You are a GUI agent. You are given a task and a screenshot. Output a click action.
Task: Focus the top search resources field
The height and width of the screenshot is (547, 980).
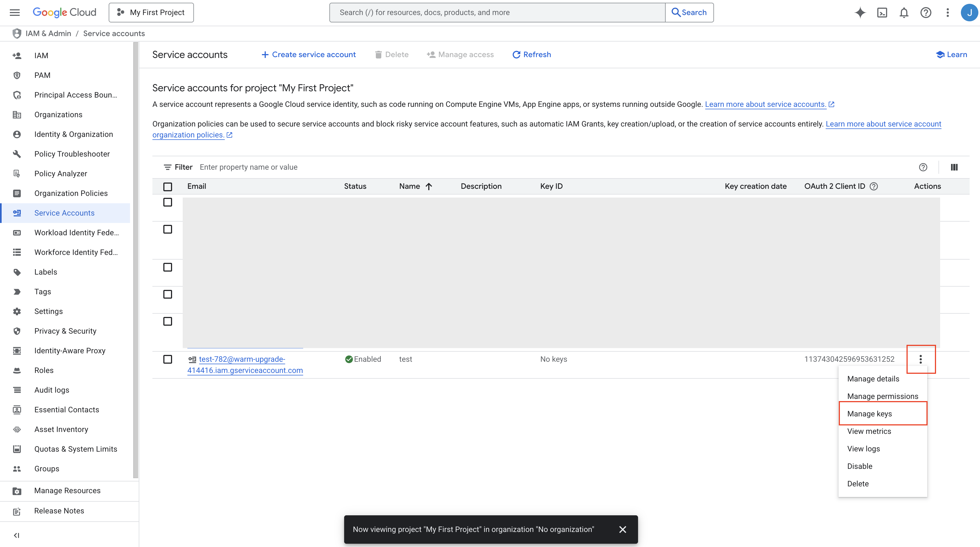click(497, 13)
